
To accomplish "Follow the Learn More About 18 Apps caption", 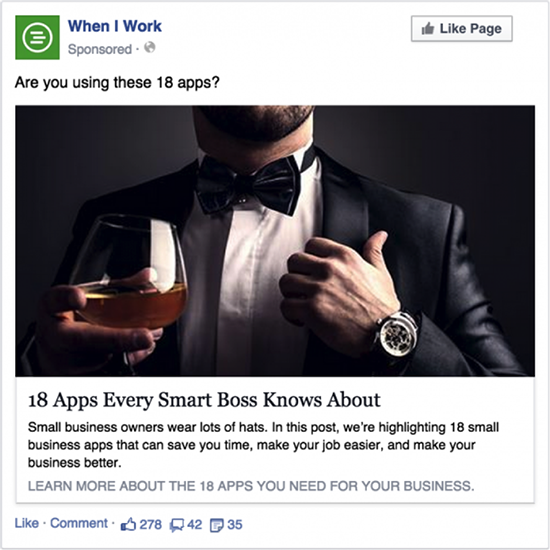I will pyautogui.click(x=251, y=486).
